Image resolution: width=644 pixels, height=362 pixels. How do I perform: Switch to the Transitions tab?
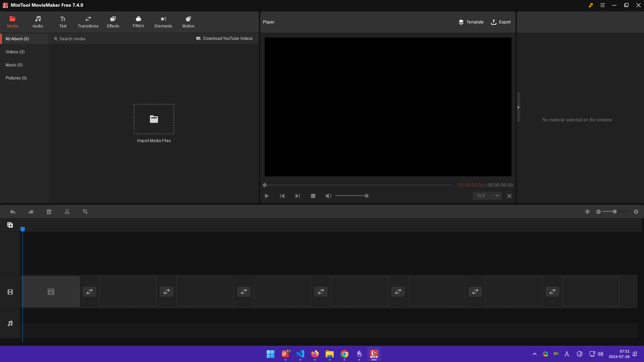[x=88, y=22]
